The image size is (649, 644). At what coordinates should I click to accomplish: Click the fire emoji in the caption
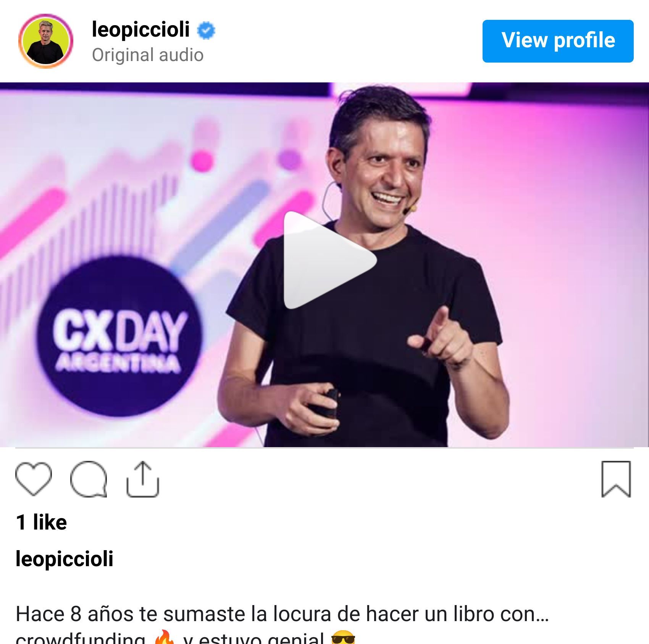[x=164, y=638]
